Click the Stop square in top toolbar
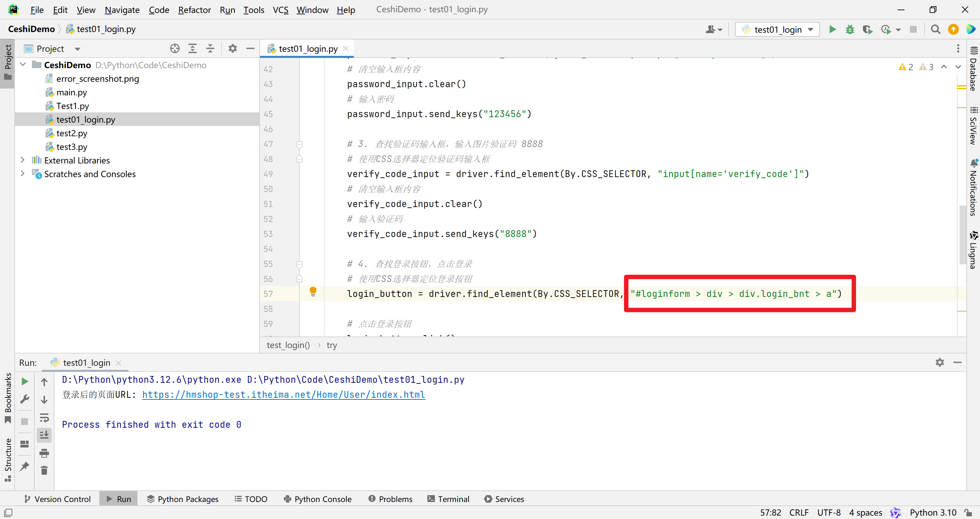 pos(913,29)
